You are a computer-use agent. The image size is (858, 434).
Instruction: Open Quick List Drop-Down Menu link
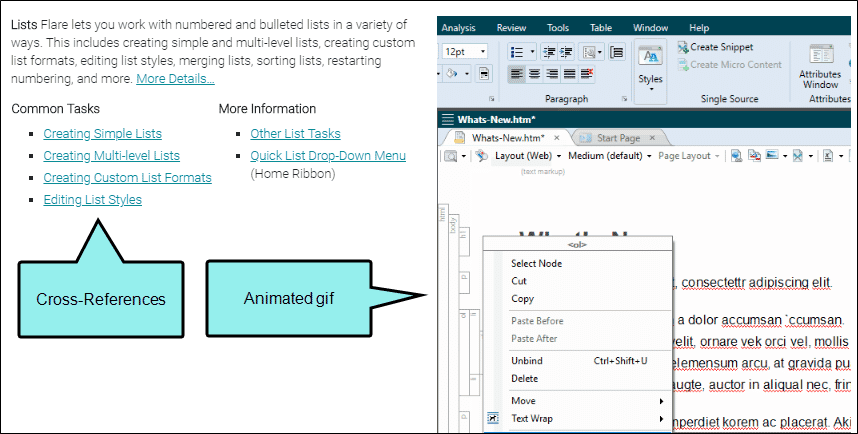click(x=328, y=156)
